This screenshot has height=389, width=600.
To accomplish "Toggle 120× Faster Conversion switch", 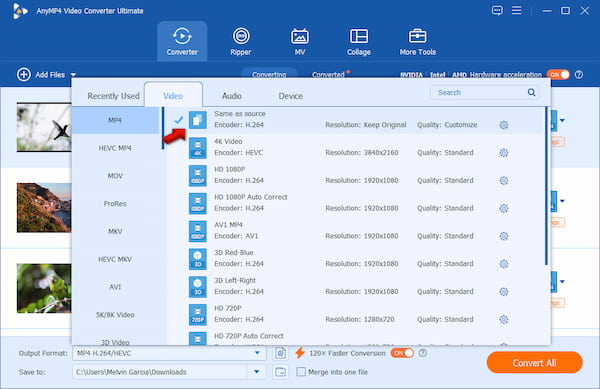I will 402,353.
